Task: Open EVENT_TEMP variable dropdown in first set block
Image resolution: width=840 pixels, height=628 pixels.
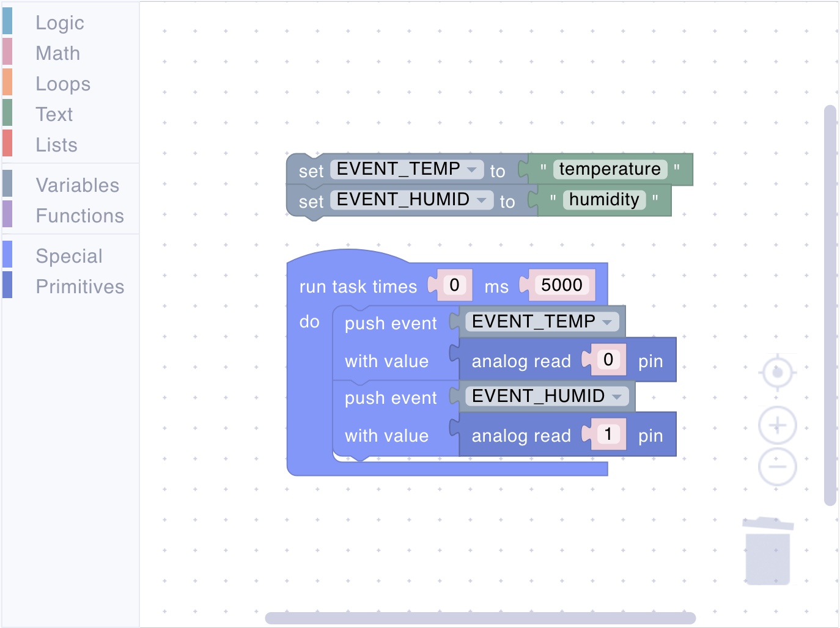Action: [407, 169]
